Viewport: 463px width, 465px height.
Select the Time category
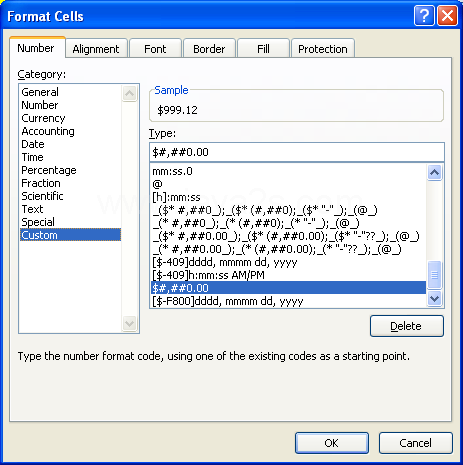(70, 157)
